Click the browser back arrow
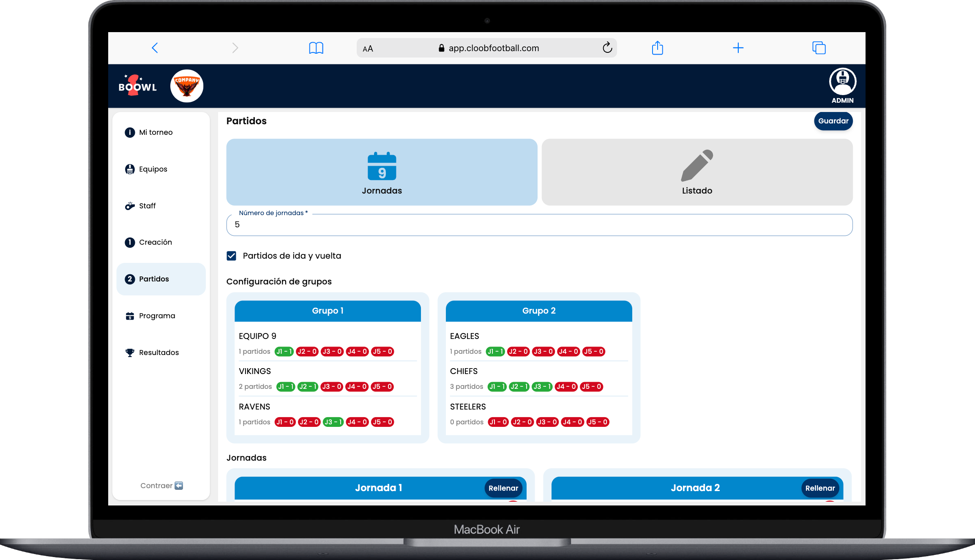 (x=155, y=48)
